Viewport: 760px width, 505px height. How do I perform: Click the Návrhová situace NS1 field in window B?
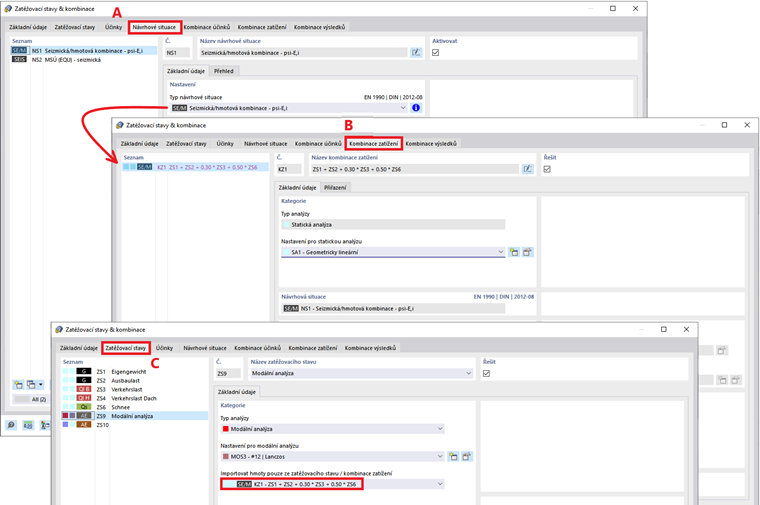(x=393, y=308)
